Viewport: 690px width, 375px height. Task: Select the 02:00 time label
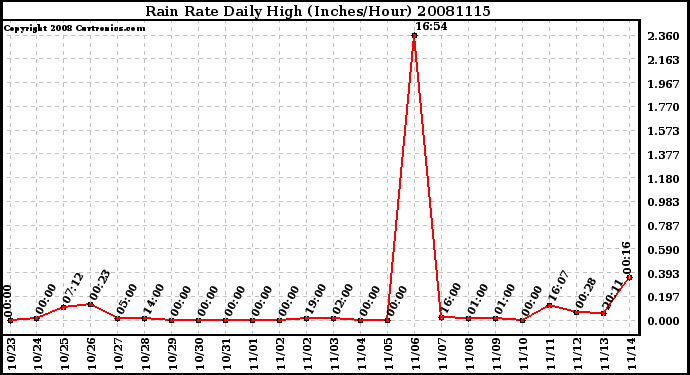[x=342, y=300]
